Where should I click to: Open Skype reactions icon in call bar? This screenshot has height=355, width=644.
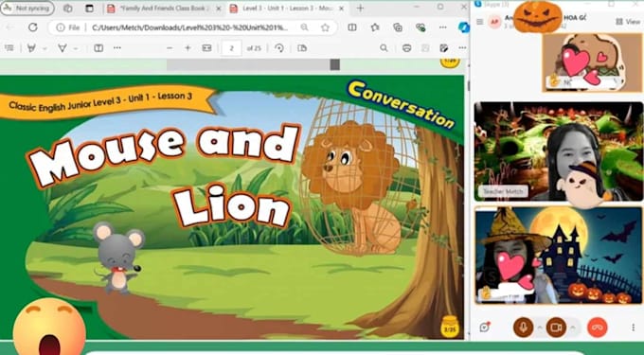[485, 328]
